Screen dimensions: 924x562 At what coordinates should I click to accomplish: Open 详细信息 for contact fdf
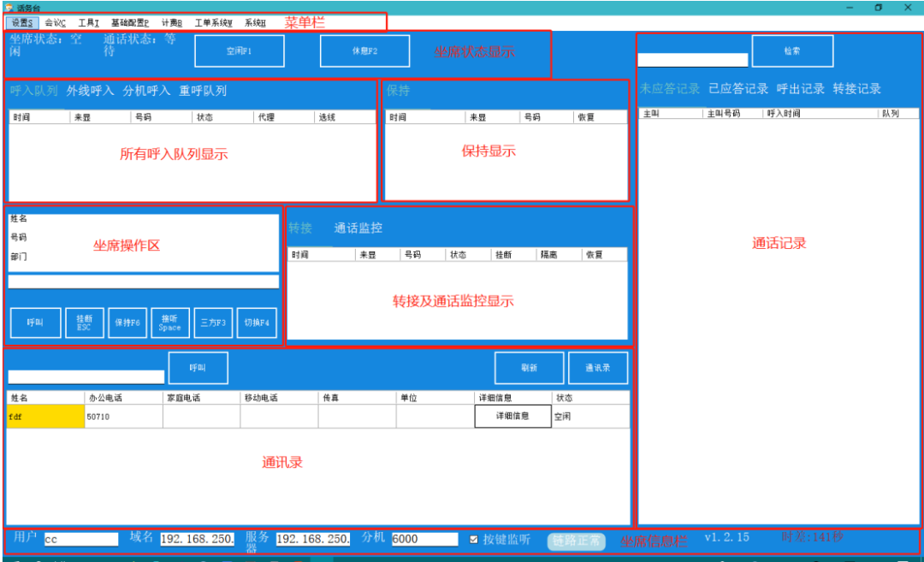(512, 417)
